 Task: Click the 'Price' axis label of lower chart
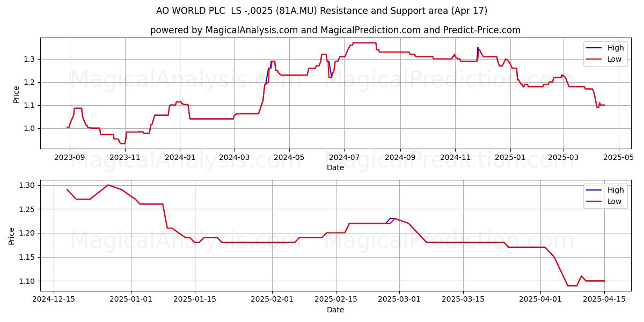12,236
